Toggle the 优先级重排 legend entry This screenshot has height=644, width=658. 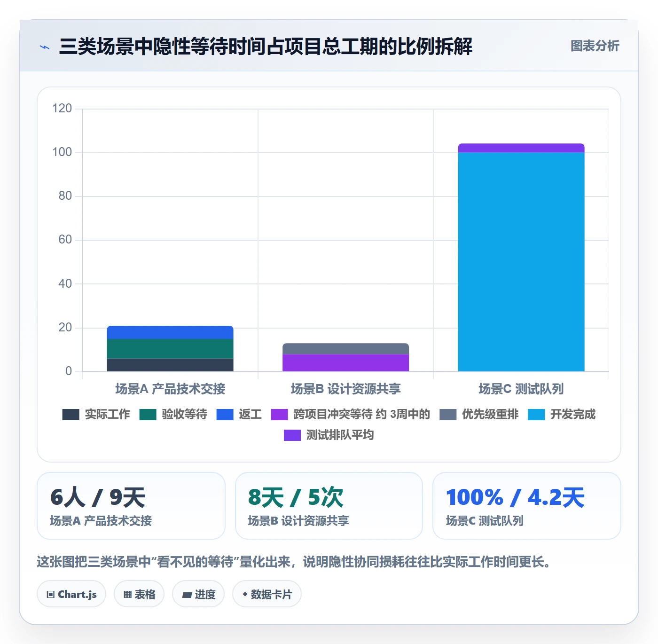click(479, 414)
